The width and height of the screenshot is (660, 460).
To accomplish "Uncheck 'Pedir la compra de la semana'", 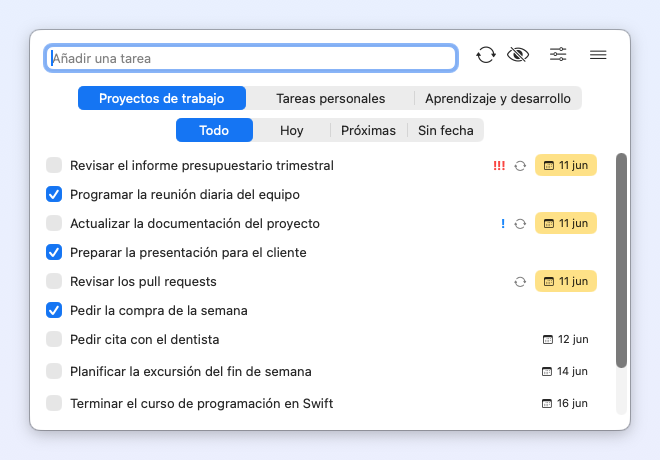I will click(x=54, y=310).
